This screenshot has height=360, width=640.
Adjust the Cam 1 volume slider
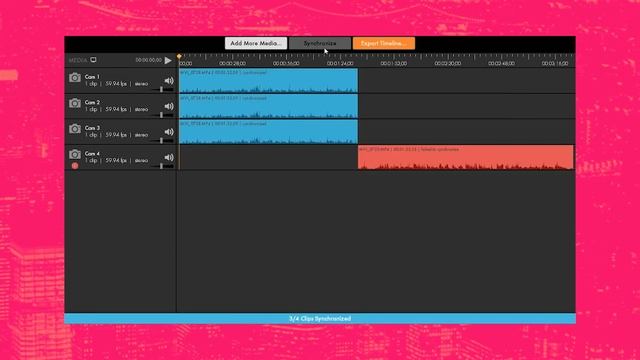162,89
